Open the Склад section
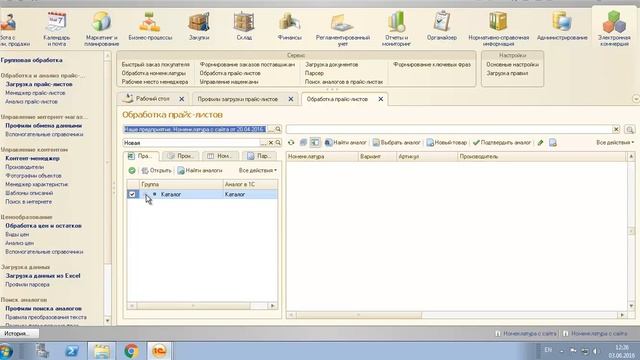The image size is (640, 360). tap(244, 27)
